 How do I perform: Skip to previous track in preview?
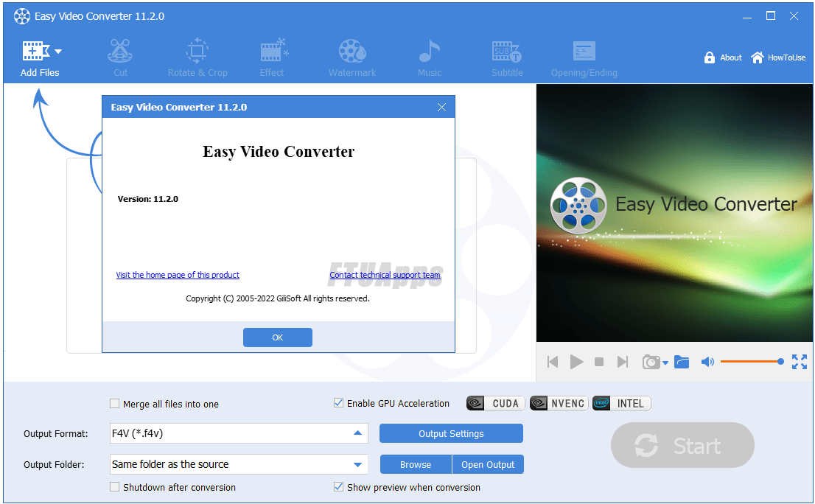coord(553,362)
